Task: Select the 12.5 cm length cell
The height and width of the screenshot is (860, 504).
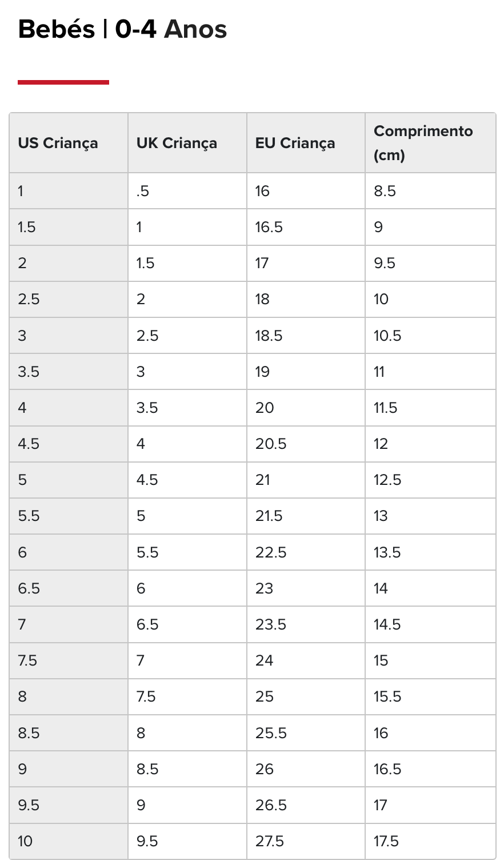Action: pyautogui.click(x=387, y=480)
